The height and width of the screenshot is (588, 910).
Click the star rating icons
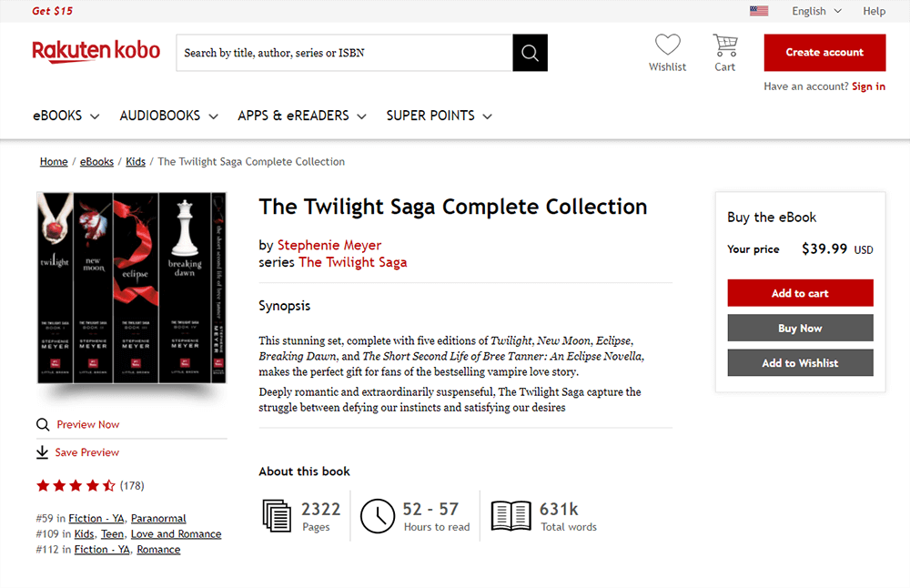[x=76, y=486]
